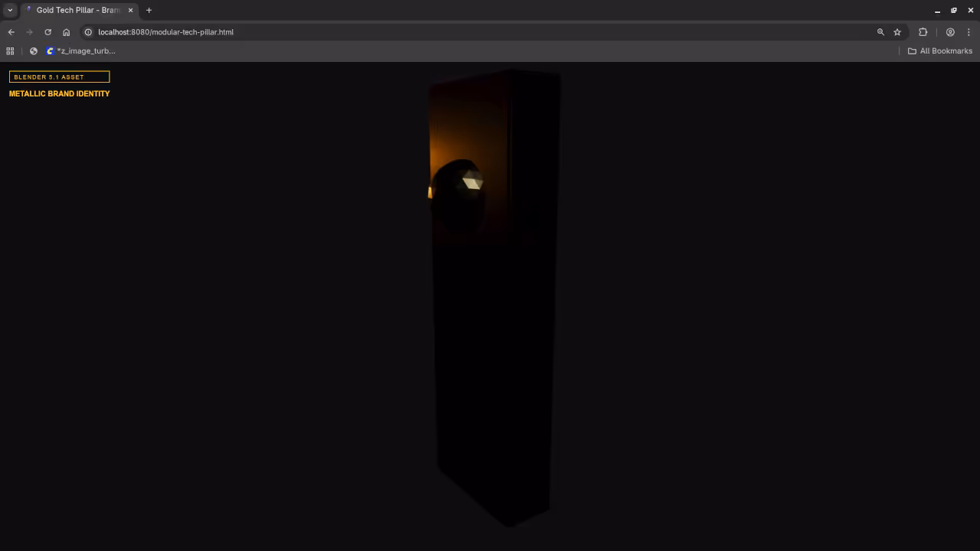Open a new tab with the plus button
980x551 pixels.
tap(149, 10)
